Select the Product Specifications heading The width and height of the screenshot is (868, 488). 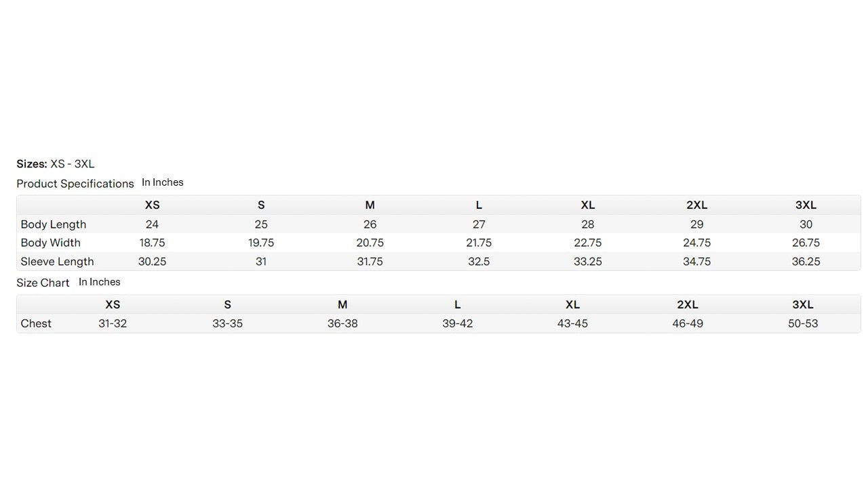(x=75, y=184)
